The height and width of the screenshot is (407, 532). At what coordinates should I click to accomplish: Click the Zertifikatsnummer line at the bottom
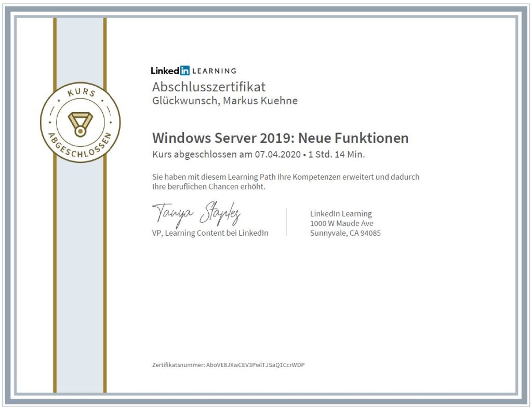(229, 365)
